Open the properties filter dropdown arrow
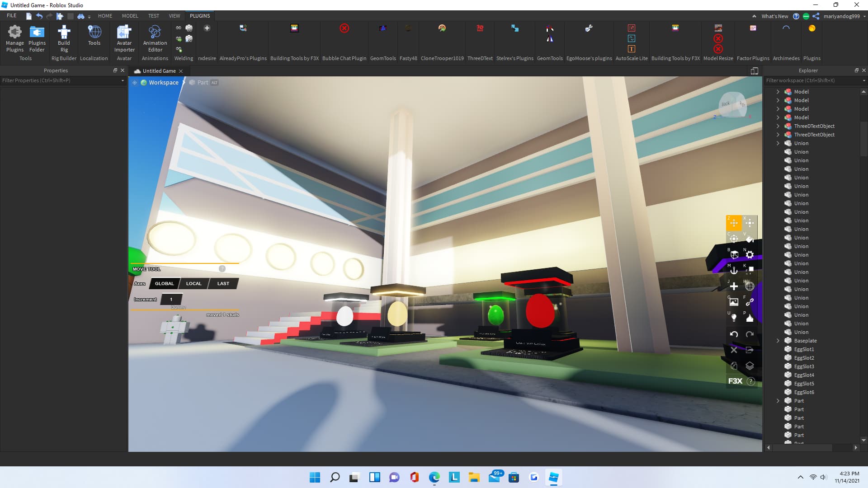This screenshot has height=488, width=868. click(123, 80)
